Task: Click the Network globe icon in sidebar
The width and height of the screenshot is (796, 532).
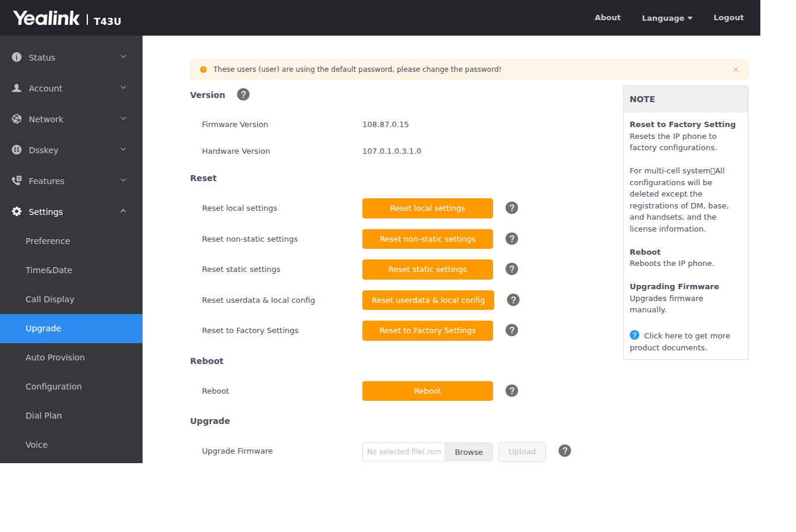Action: pyautogui.click(x=17, y=119)
